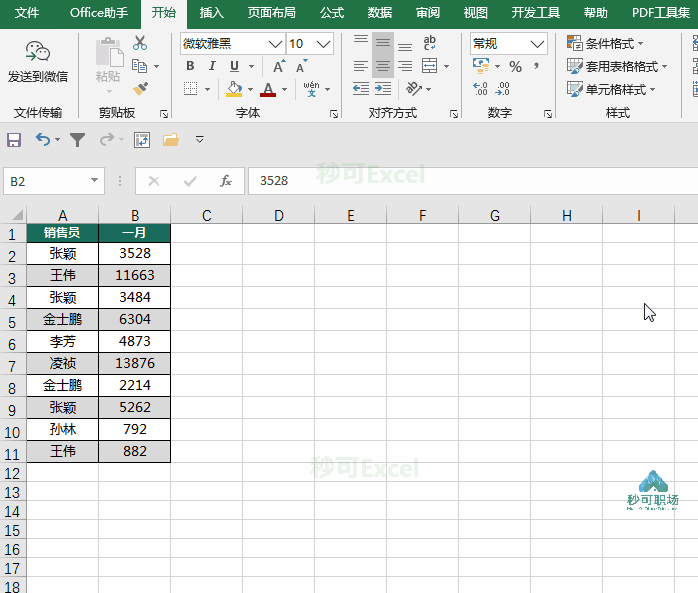Click the text orientation icon

(x=414, y=89)
